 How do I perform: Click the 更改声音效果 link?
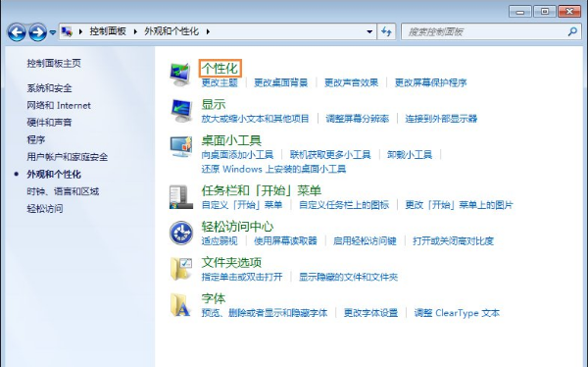tap(352, 82)
